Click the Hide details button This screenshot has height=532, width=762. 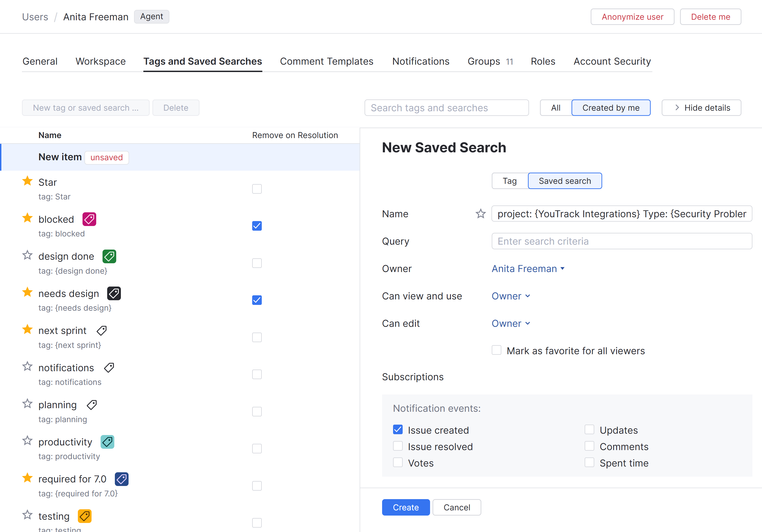coord(701,108)
